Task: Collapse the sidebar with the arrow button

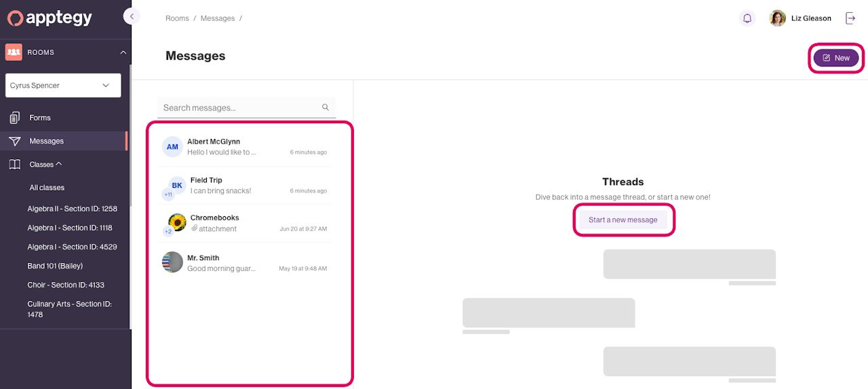Action: [132, 16]
